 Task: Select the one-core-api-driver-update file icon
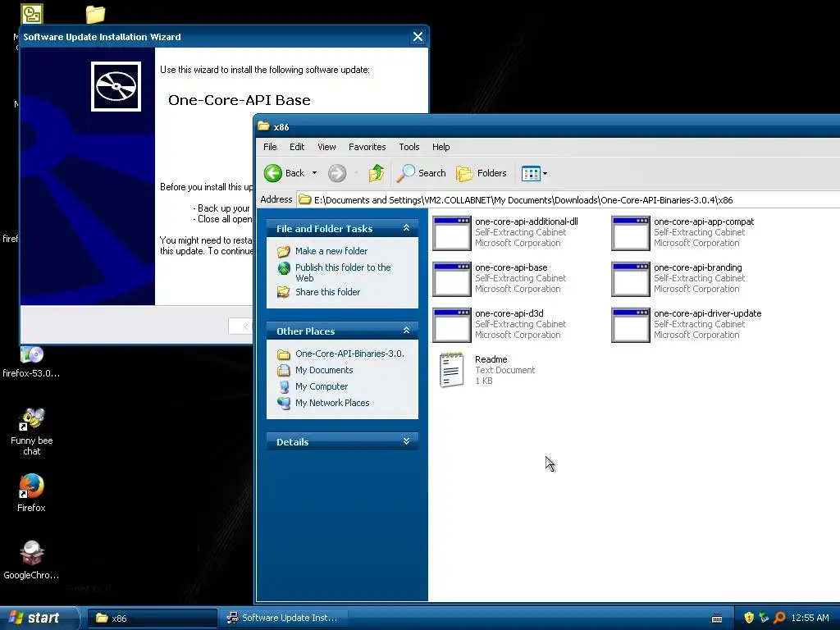[631, 325]
